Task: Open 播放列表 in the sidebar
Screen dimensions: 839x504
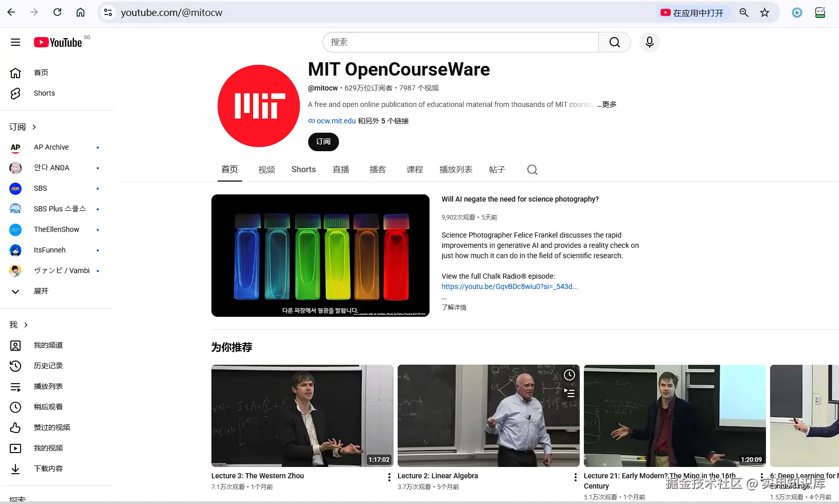Action: click(x=57, y=386)
